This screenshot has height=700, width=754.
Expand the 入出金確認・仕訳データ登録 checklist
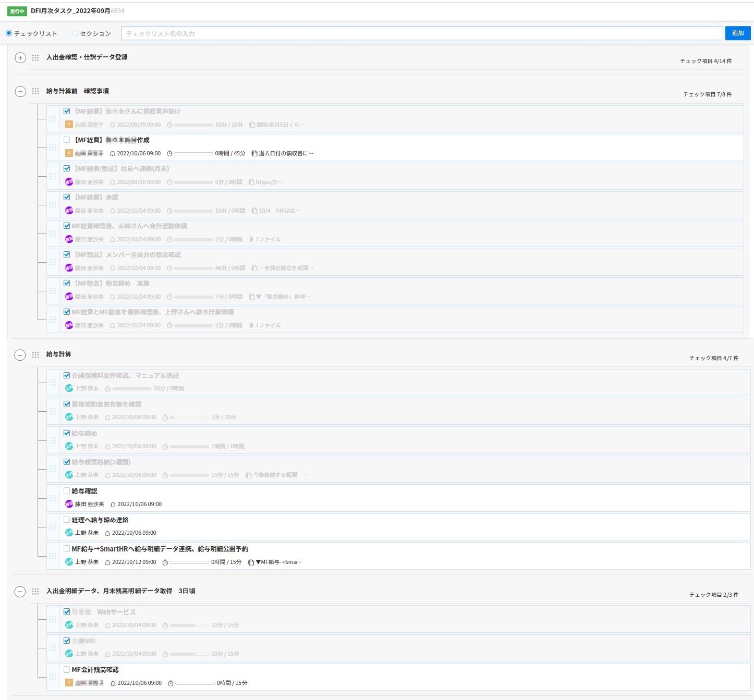(x=20, y=58)
